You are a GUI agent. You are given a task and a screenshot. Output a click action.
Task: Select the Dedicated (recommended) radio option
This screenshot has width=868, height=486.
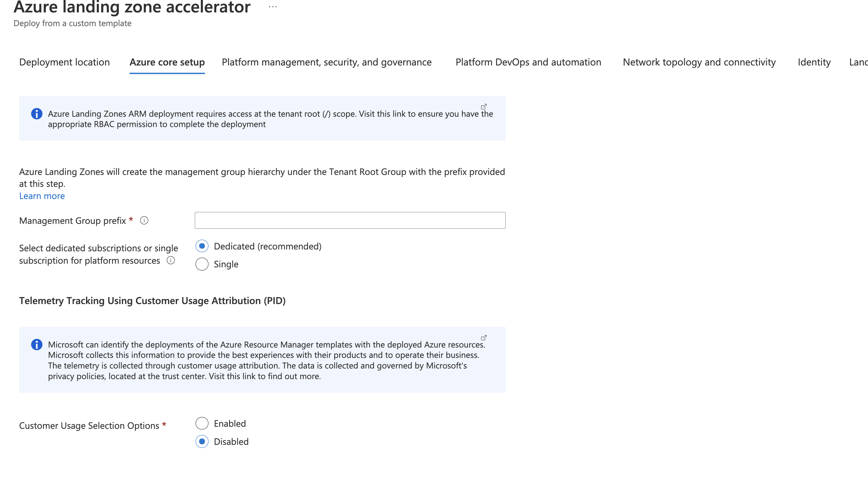pyautogui.click(x=202, y=246)
